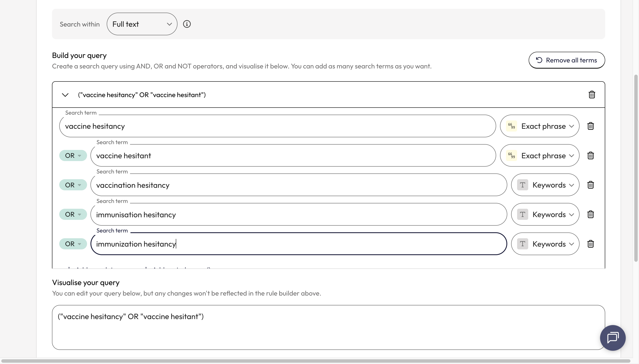Focus the 'vaccine hesitant' search term field

pyautogui.click(x=293, y=155)
